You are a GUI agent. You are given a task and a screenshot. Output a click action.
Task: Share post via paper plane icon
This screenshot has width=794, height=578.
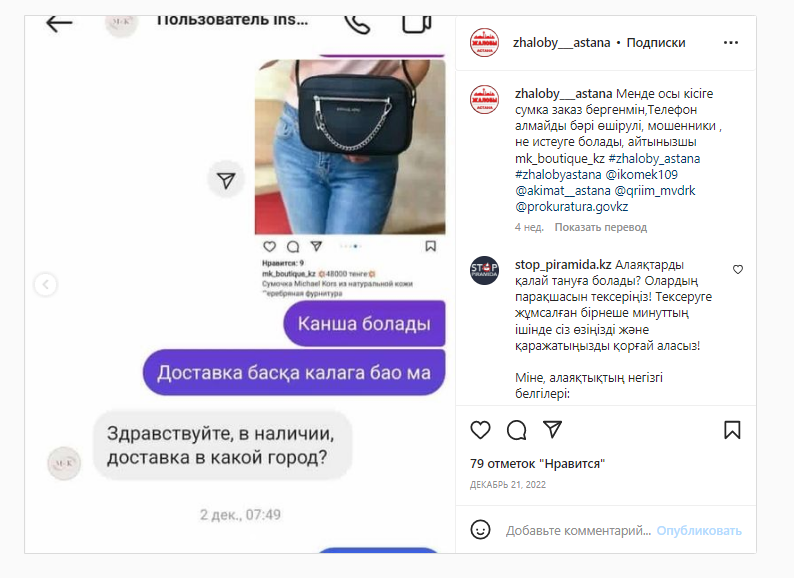[x=552, y=430]
